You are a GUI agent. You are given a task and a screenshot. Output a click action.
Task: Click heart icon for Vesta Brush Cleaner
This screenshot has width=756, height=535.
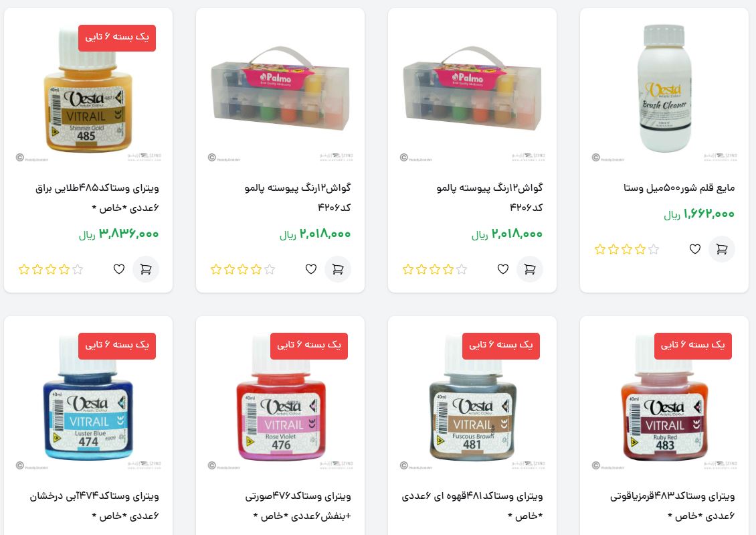point(694,249)
